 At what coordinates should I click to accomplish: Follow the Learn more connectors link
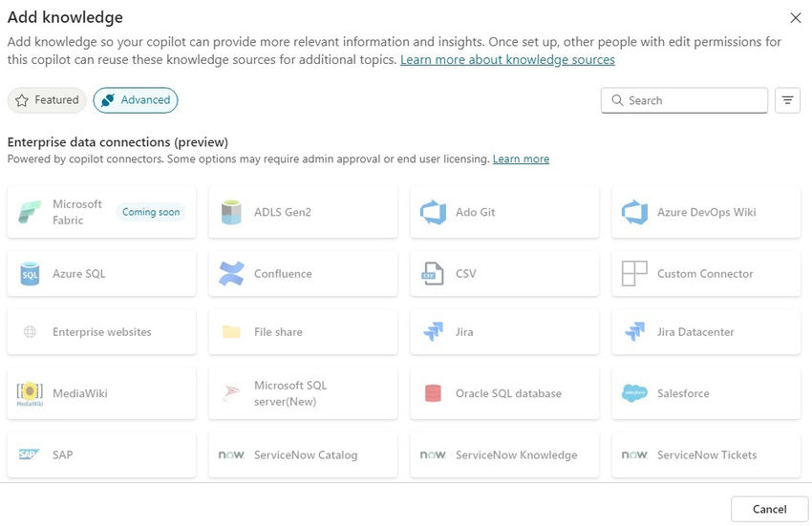[x=521, y=159]
